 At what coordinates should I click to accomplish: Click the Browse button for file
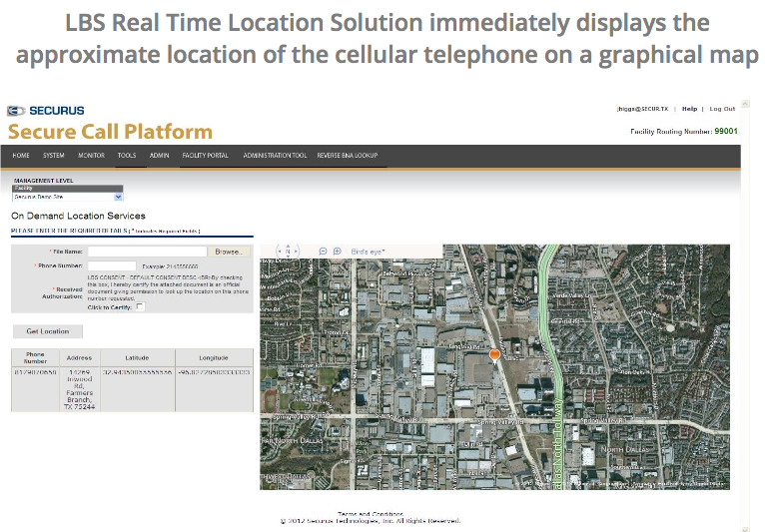pyautogui.click(x=229, y=252)
